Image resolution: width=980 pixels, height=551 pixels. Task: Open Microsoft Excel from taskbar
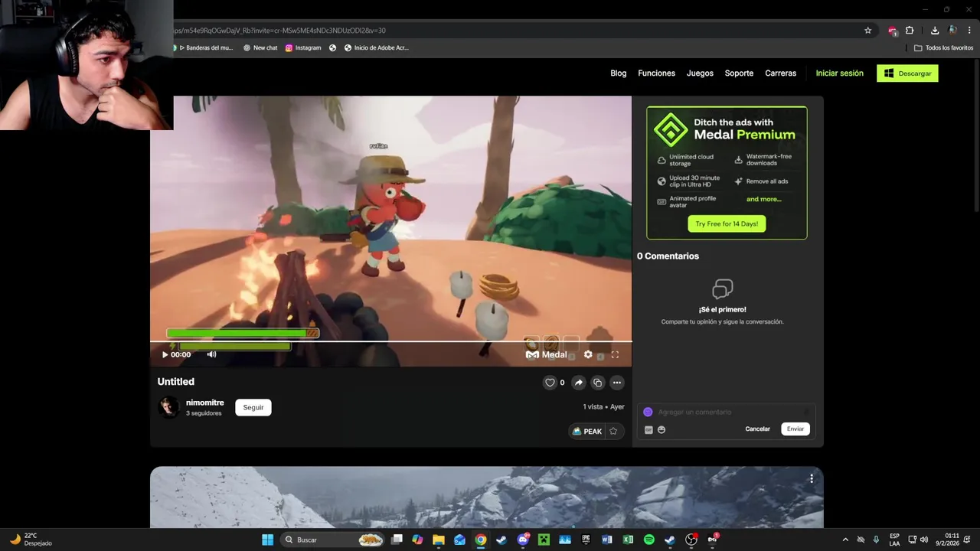click(x=628, y=540)
